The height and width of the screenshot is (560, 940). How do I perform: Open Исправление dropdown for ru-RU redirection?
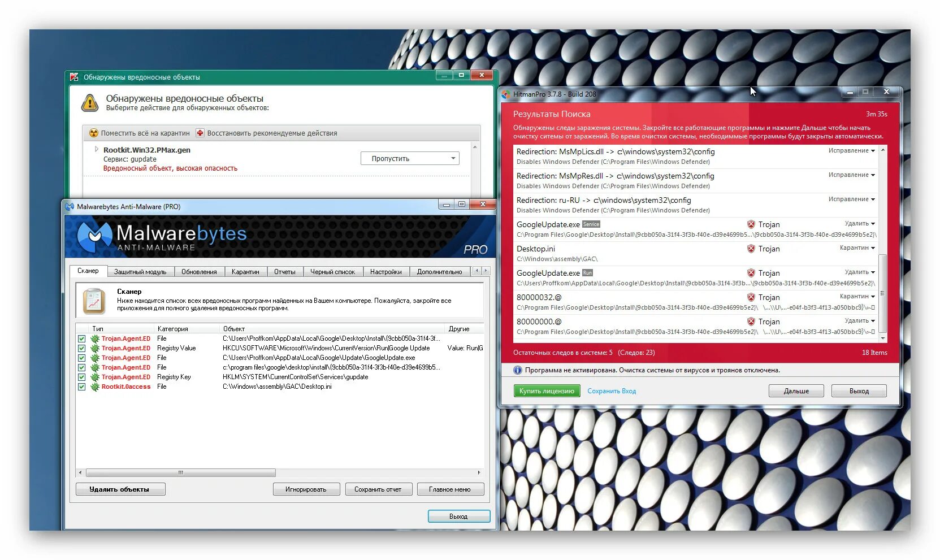(851, 199)
